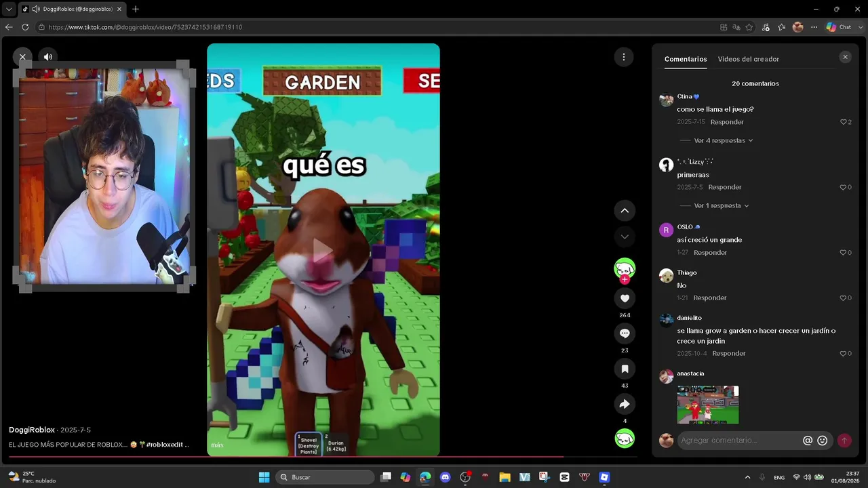Expand 'Ver 4 respuestas' under Ctina's comment
Screen dimensions: 868x488
pos(723,140)
